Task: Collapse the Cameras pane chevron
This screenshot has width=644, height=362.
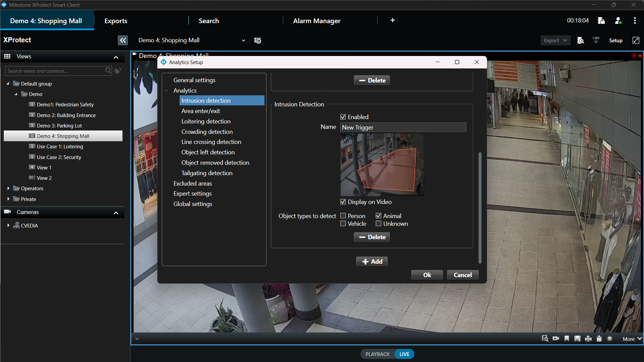Action: pos(116,213)
